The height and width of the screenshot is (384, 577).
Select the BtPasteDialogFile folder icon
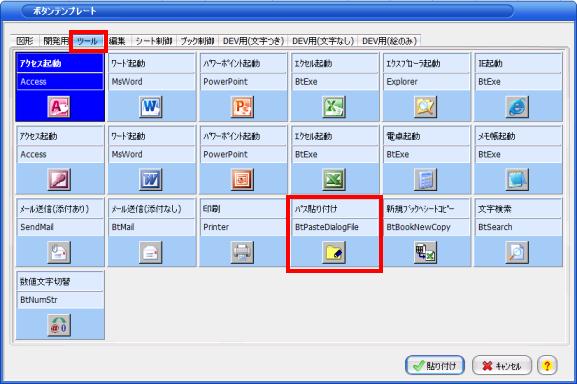334,252
